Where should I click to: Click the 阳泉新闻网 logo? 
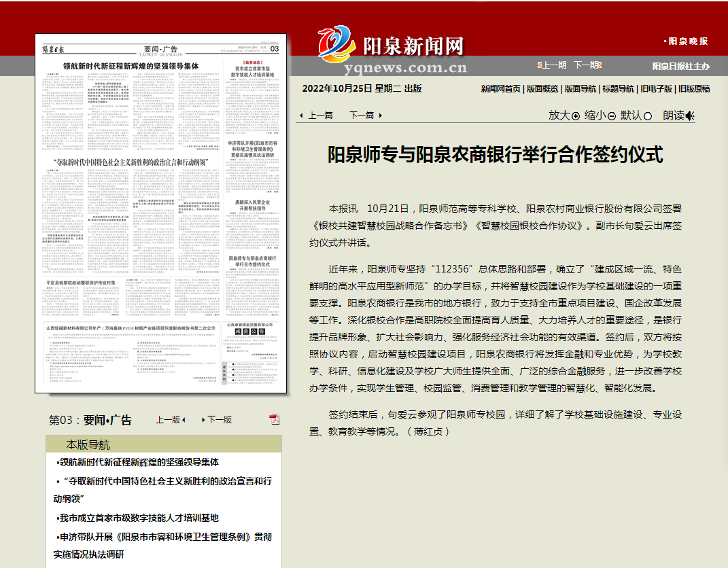(392, 50)
